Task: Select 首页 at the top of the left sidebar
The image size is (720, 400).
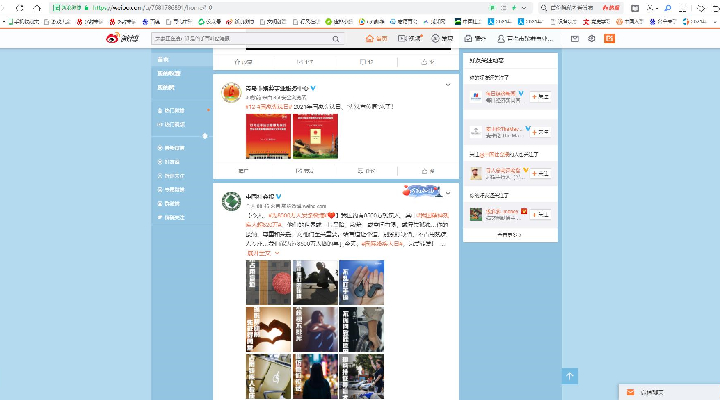Action: click(182, 60)
